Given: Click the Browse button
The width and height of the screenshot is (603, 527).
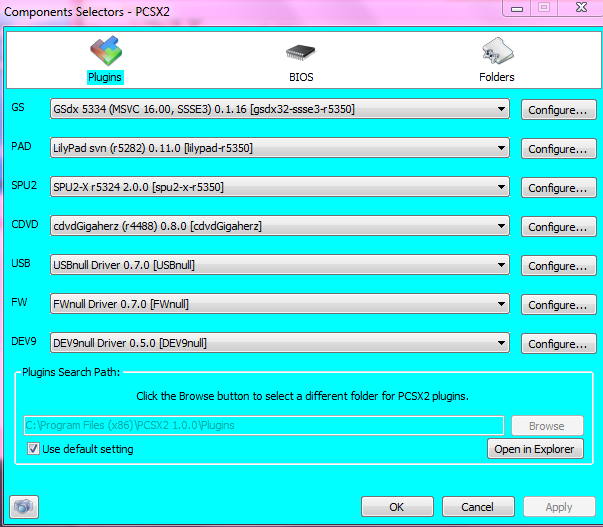Looking at the screenshot, I should pyautogui.click(x=547, y=426).
